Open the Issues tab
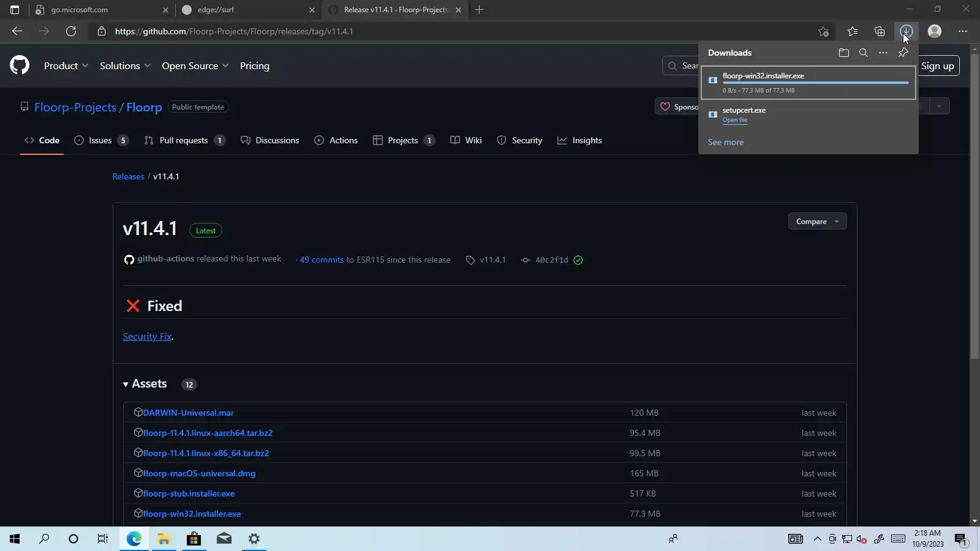 point(101,140)
